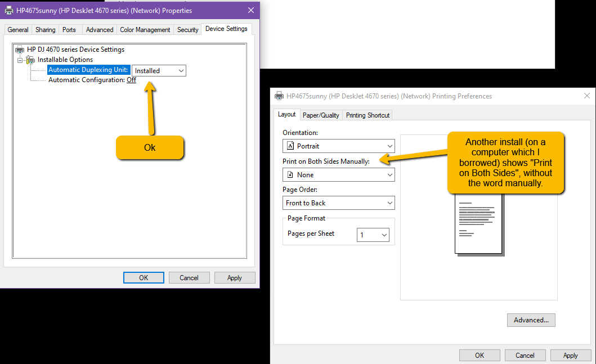Click the Advanced... button
The image size is (596, 364).
531,320
